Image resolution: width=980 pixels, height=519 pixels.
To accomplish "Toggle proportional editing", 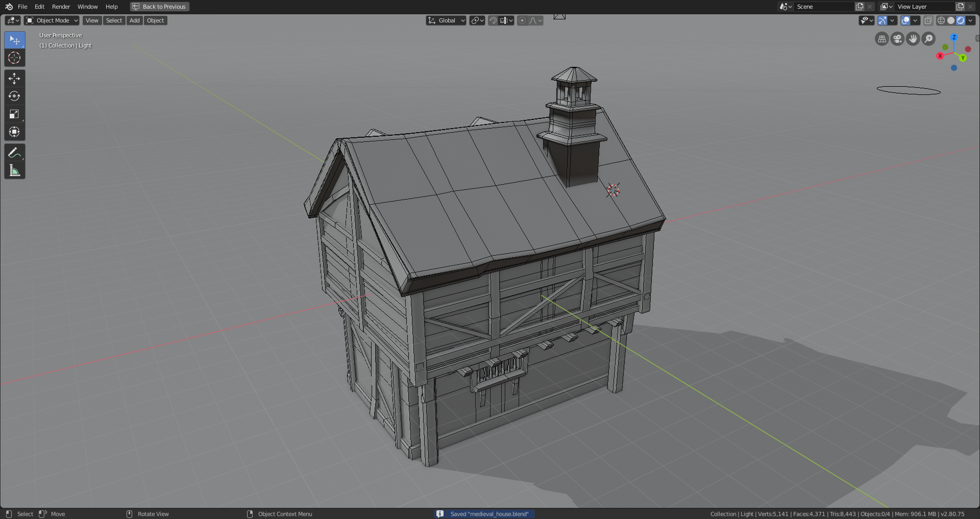I will pyautogui.click(x=523, y=20).
